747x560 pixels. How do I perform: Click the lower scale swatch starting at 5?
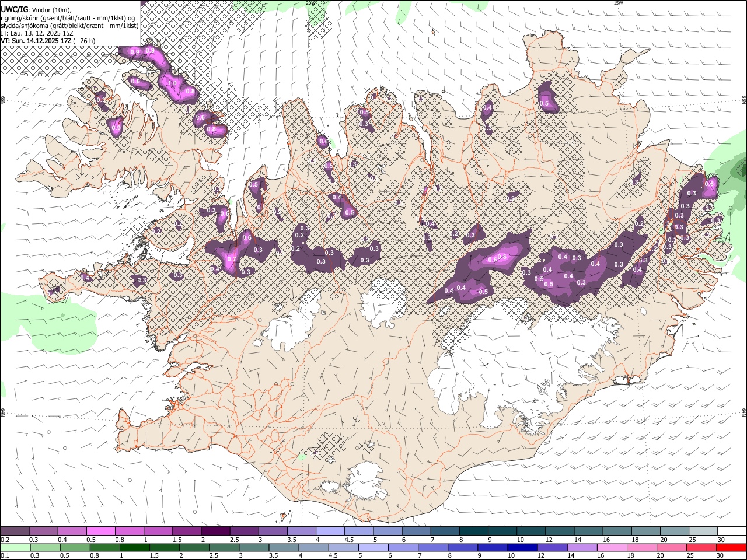(x=373, y=548)
